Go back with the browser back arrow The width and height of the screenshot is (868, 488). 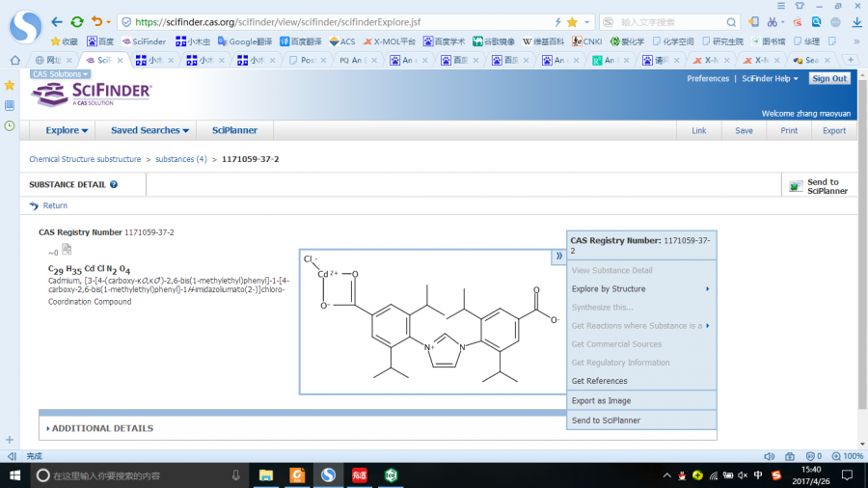point(57,22)
